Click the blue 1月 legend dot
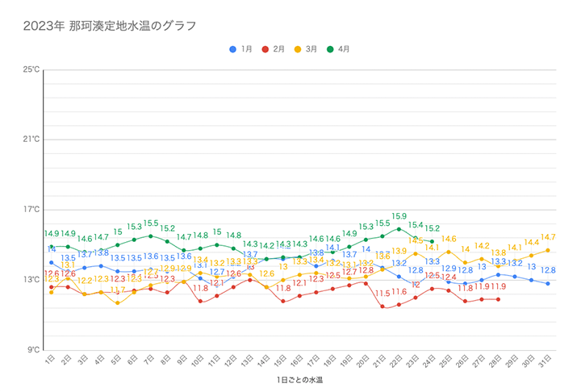 (x=233, y=49)
